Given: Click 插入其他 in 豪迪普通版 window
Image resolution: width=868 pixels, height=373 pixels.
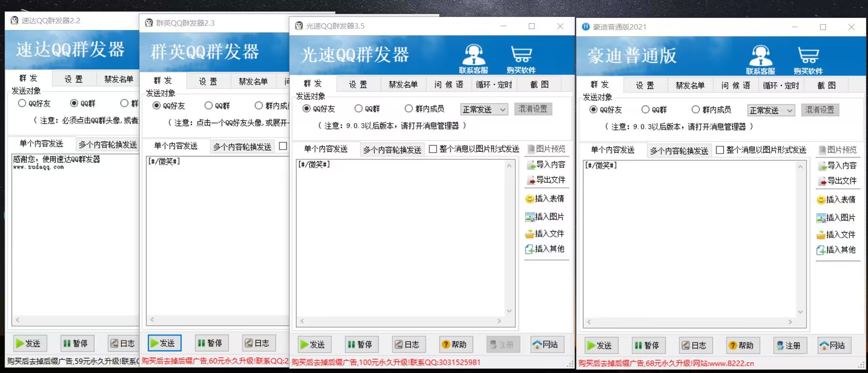Looking at the screenshot, I should click(x=837, y=250).
